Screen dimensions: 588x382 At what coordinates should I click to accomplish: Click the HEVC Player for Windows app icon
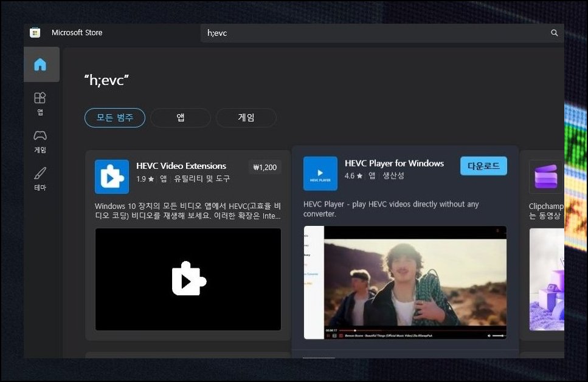pos(320,174)
